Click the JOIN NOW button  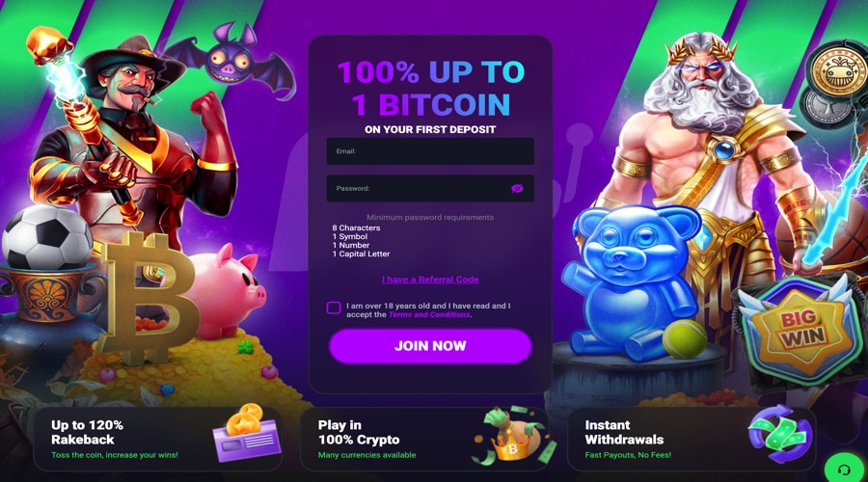point(430,346)
